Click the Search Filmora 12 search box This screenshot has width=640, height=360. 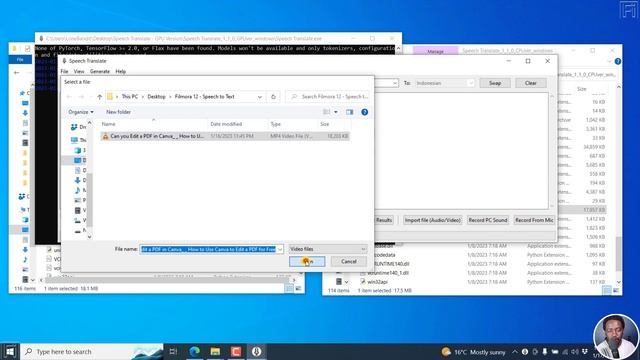tap(328, 97)
